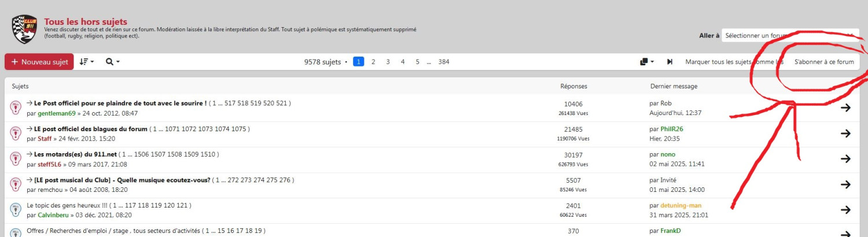Open the 'Sélectionner un forum' combo box
The width and height of the screenshot is (868, 237).
(x=790, y=36)
